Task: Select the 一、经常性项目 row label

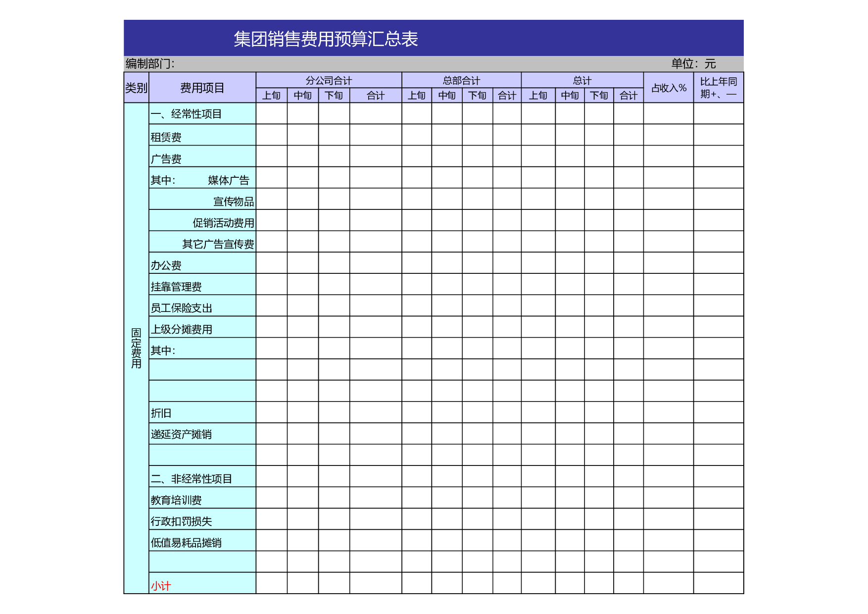Action: pyautogui.click(x=186, y=114)
